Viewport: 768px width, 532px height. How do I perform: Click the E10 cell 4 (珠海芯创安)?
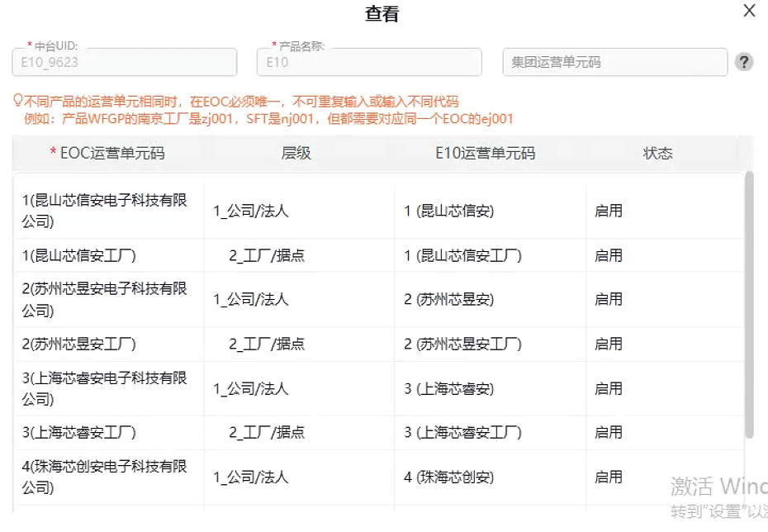coord(448,477)
